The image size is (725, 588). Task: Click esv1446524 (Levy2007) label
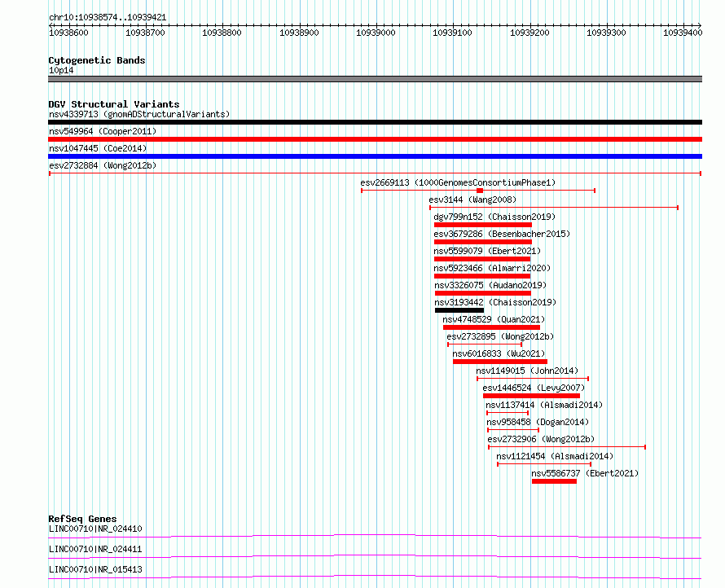[534, 388]
